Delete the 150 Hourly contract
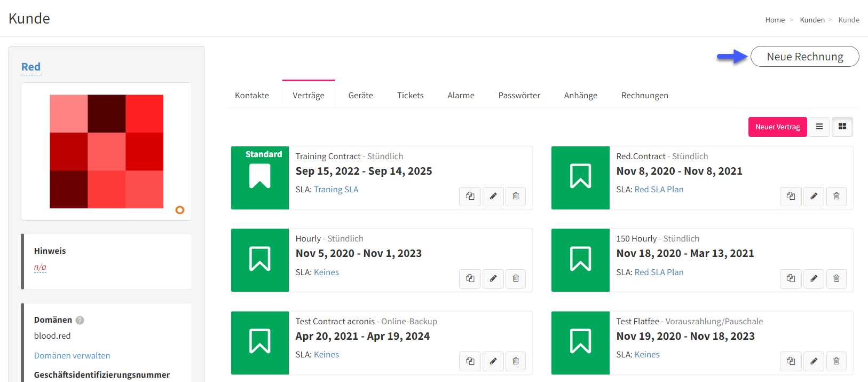This screenshot has width=868, height=382. (x=837, y=278)
